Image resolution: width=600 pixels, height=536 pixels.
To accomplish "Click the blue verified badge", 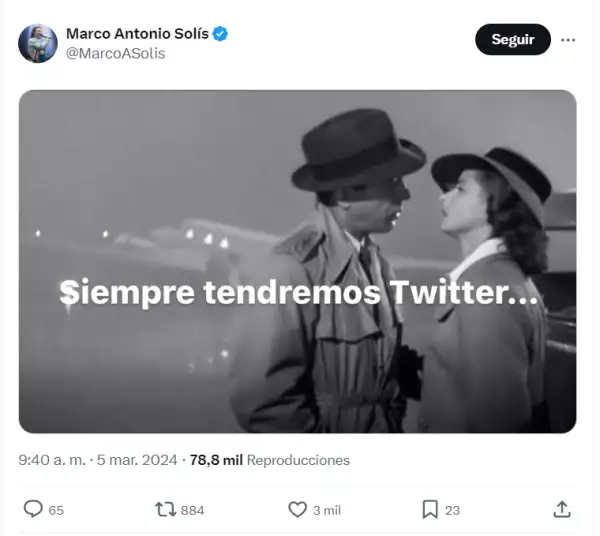I will click(220, 34).
